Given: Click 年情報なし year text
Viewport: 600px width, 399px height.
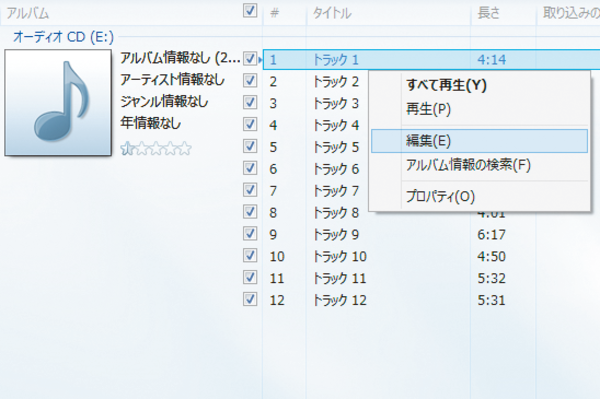Looking at the screenshot, I should point(150,124).
